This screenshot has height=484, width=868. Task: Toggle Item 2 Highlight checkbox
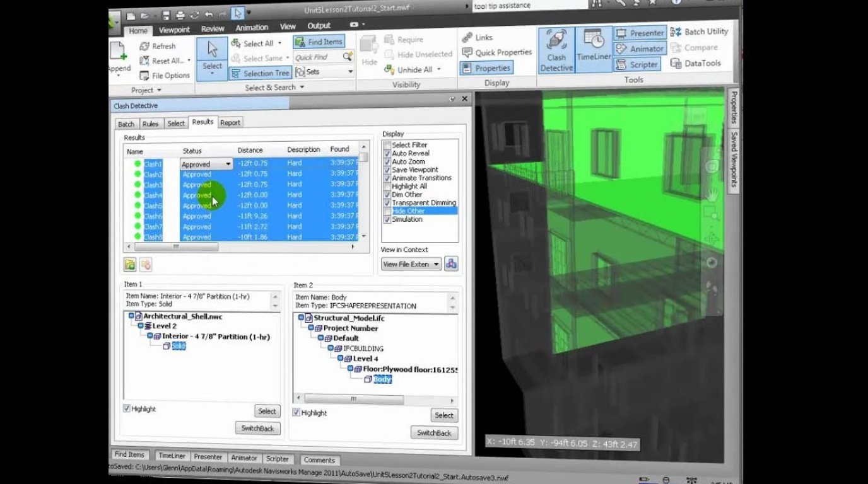tap(296, 412)
